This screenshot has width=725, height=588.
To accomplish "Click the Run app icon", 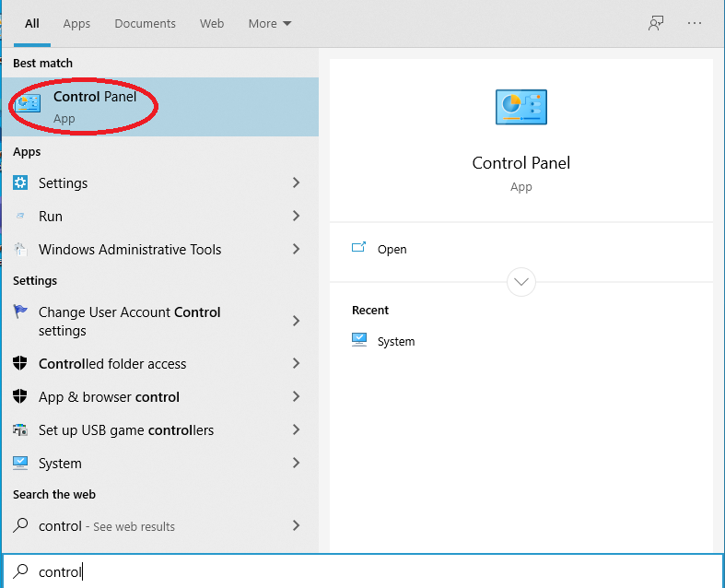I will pos(20,216).
